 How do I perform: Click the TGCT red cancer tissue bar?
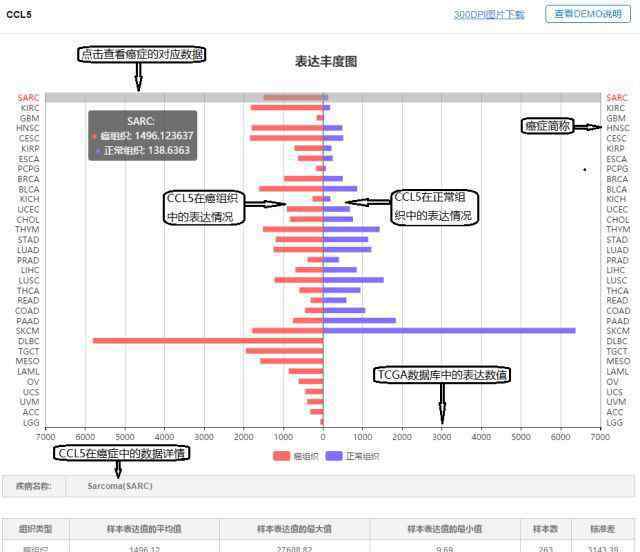click(x=284, y=351)
